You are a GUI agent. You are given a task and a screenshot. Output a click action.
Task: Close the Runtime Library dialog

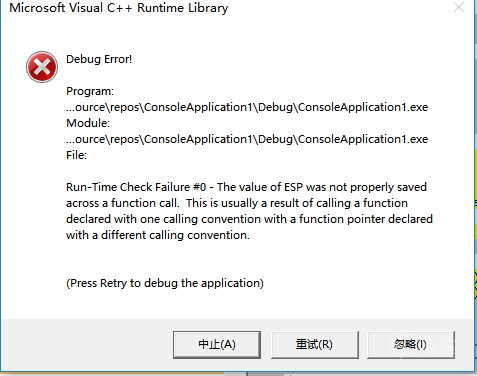(459, 7)
